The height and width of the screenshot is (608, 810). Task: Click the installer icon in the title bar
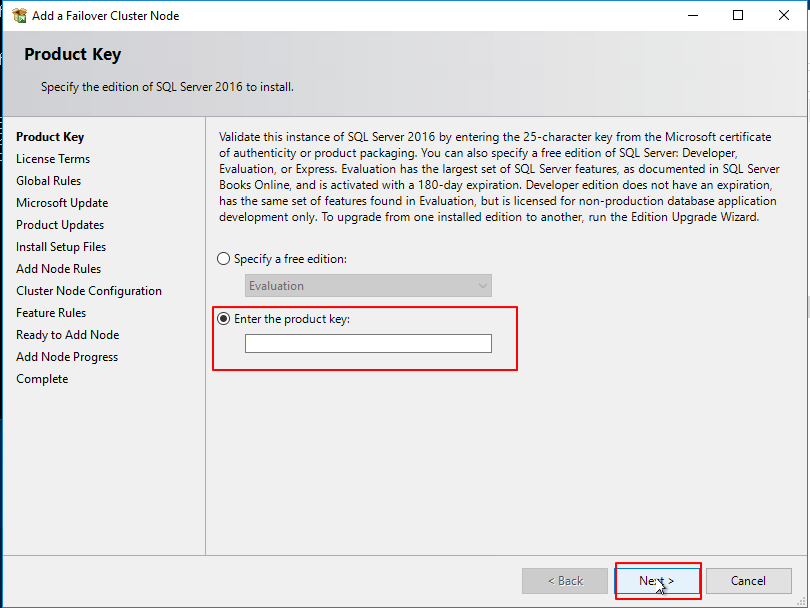19,15
